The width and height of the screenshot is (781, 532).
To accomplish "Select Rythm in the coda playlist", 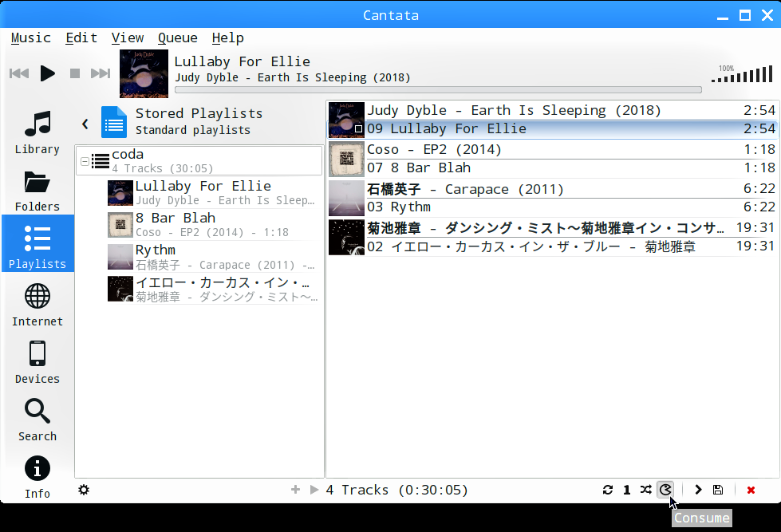I will 213,257.
